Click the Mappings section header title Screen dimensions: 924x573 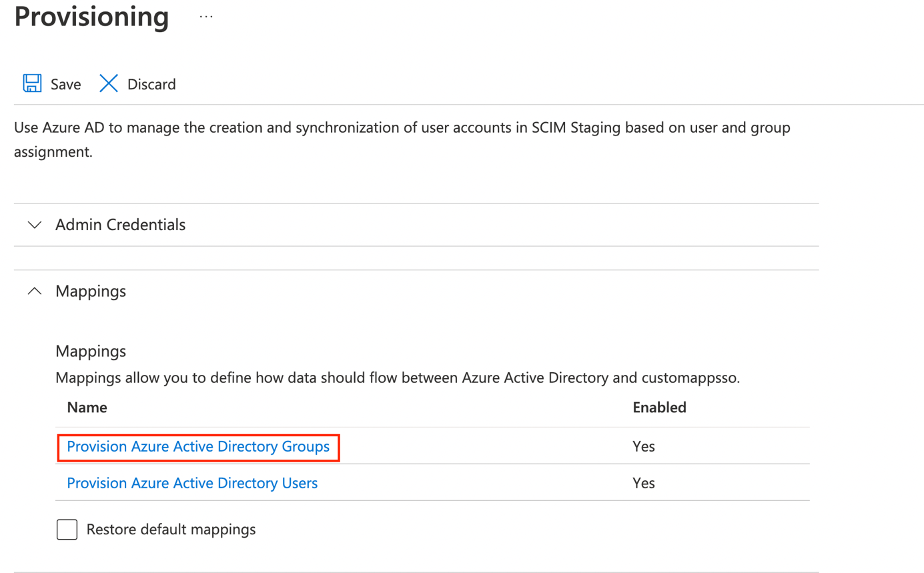click(91, 292)
